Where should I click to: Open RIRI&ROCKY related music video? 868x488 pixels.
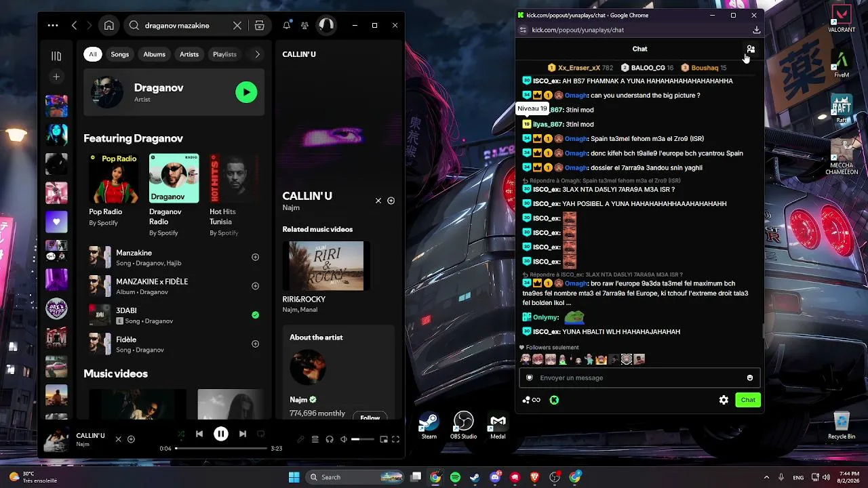point(326,266)
